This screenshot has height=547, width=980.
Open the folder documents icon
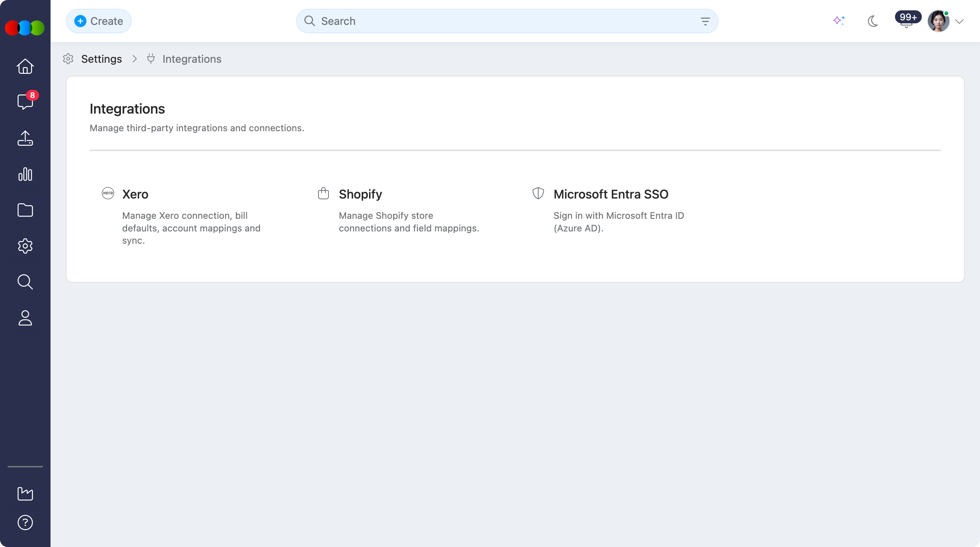[25, 210]
